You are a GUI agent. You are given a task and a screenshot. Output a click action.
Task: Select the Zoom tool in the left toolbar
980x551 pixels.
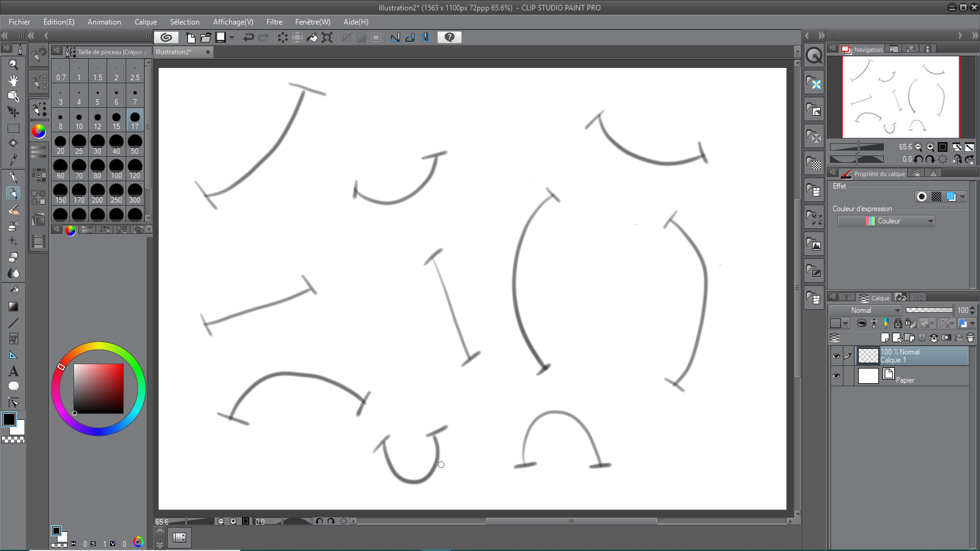click(13, 64)
